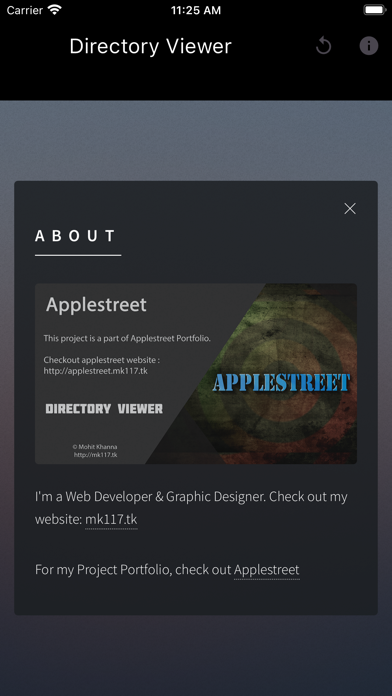Screen dimensions: 392x696
Task: Tap the battery indicator in status bar
Action: (374, 10)
